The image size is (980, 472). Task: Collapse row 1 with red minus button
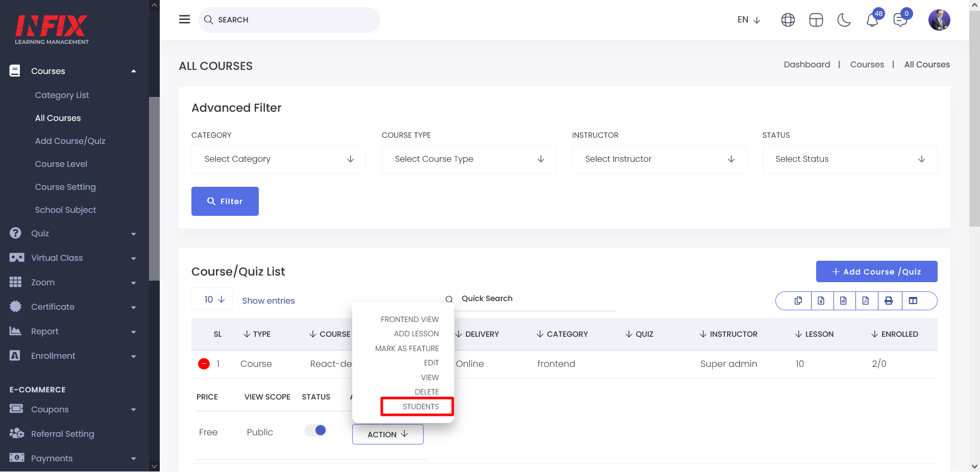[204, 364]
